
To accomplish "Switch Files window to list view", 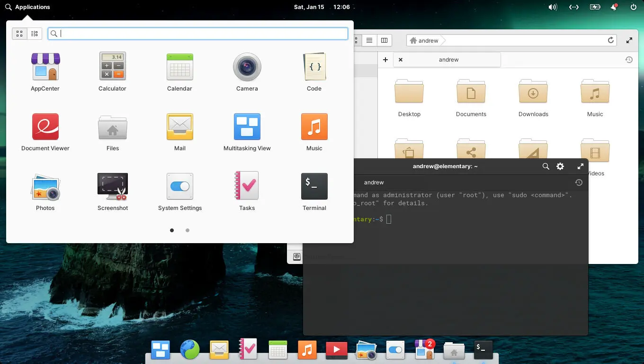I will tap(369, 40).
